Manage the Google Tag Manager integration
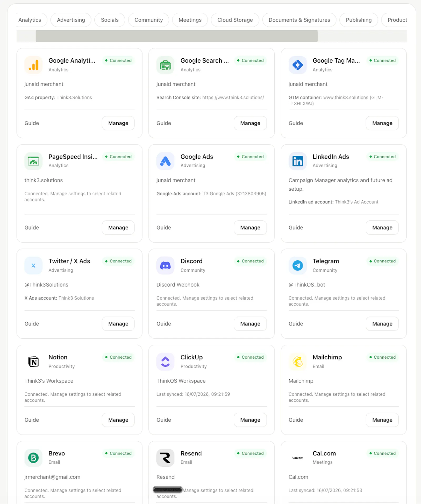Image resolution: width=421 pixels, height=504 pixels. point(382,123)
